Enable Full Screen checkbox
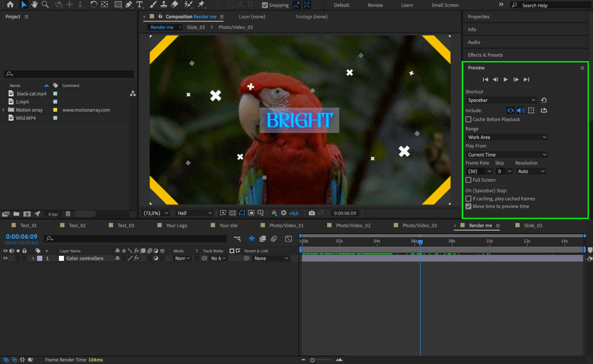 click(468, 180)
